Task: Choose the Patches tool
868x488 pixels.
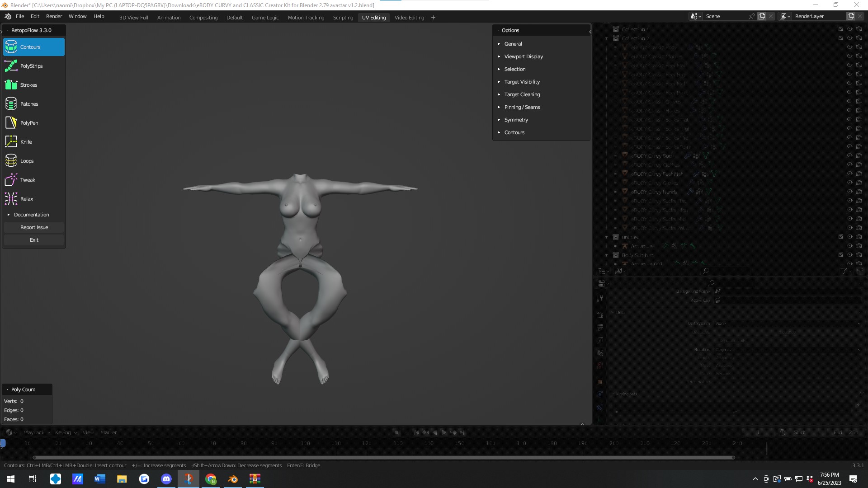Action: [x=29, y=103]
